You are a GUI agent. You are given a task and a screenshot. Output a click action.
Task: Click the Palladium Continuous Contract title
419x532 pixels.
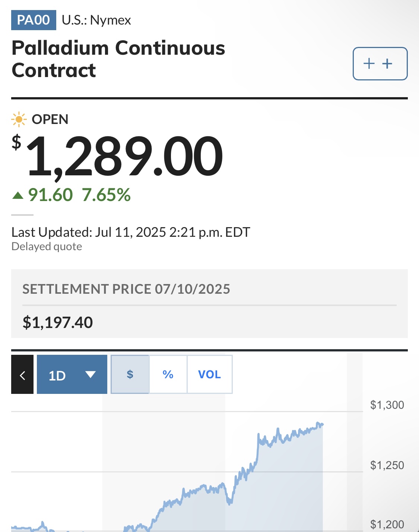(x=118, y=59)
